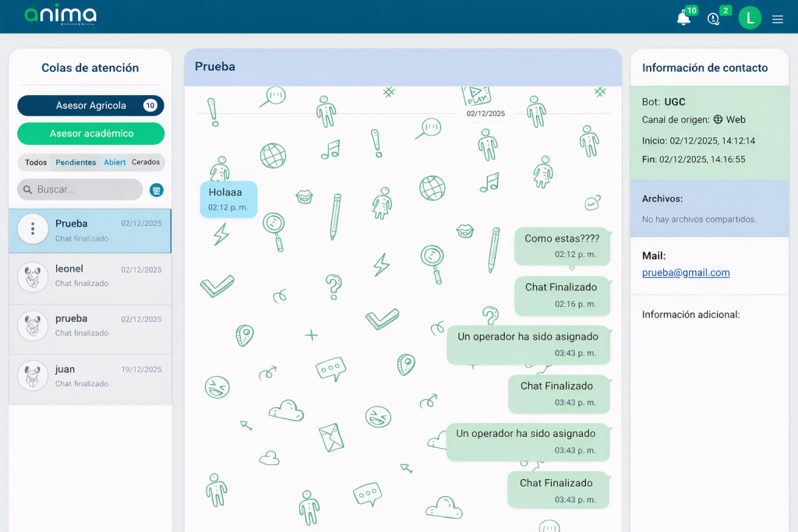Open the pending chat alerts icon
Image resolution: width=798 pixels, height=532 pixels.
[x=713, y=18]
